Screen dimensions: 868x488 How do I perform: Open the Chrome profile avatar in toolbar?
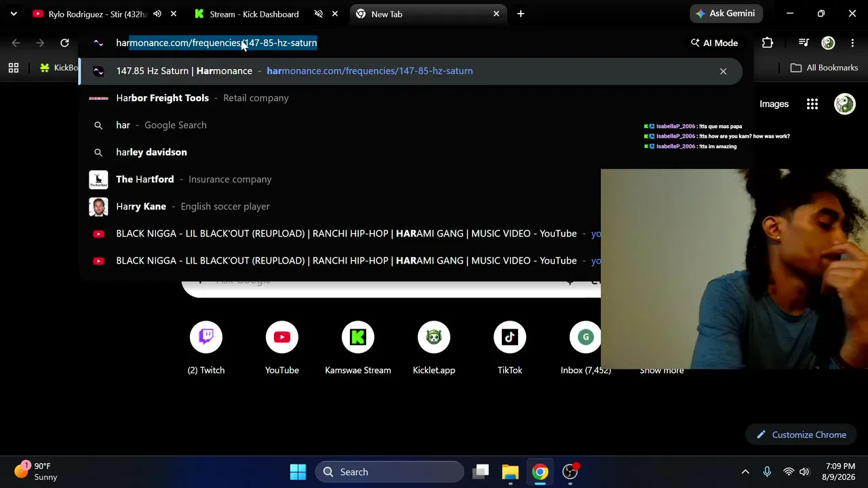(x=828, y=43)
